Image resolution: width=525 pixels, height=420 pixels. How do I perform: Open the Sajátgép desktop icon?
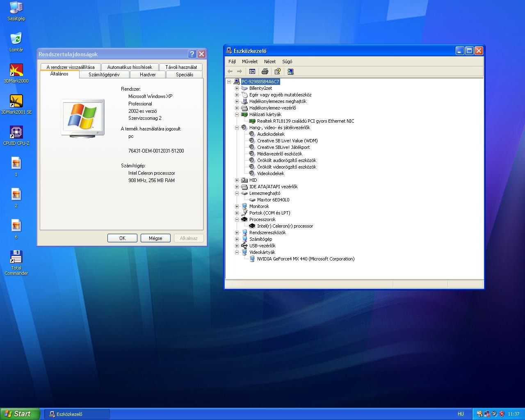[16, 11]
